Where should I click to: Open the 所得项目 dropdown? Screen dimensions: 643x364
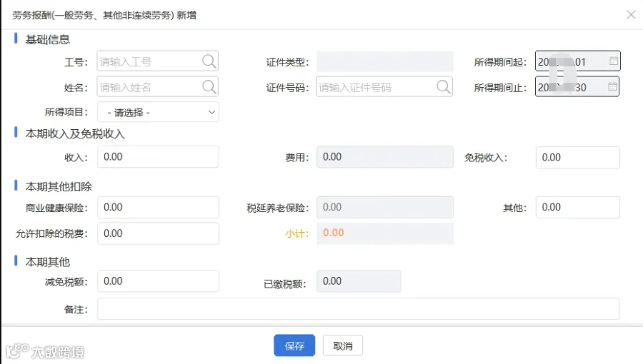click(x=158, y=112)
